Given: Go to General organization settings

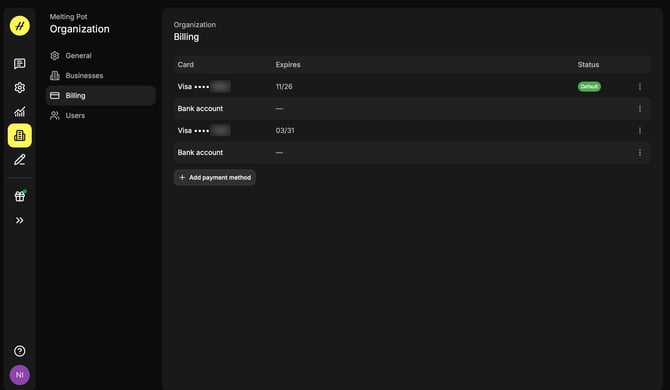Looking at the screenshot, I should point(100,56).
